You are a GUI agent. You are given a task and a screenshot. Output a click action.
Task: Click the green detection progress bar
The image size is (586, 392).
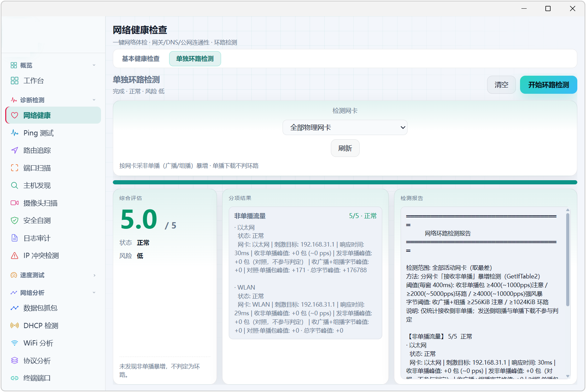[x=345, y=182]
